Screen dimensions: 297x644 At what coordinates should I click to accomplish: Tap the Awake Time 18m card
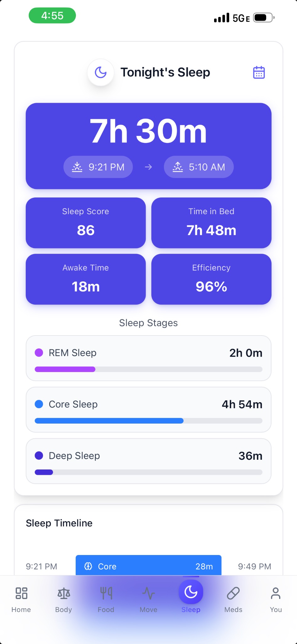[85, 279]
